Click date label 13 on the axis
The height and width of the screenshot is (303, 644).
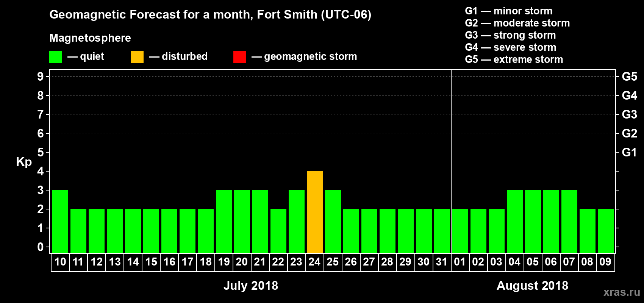coord(115,262)
